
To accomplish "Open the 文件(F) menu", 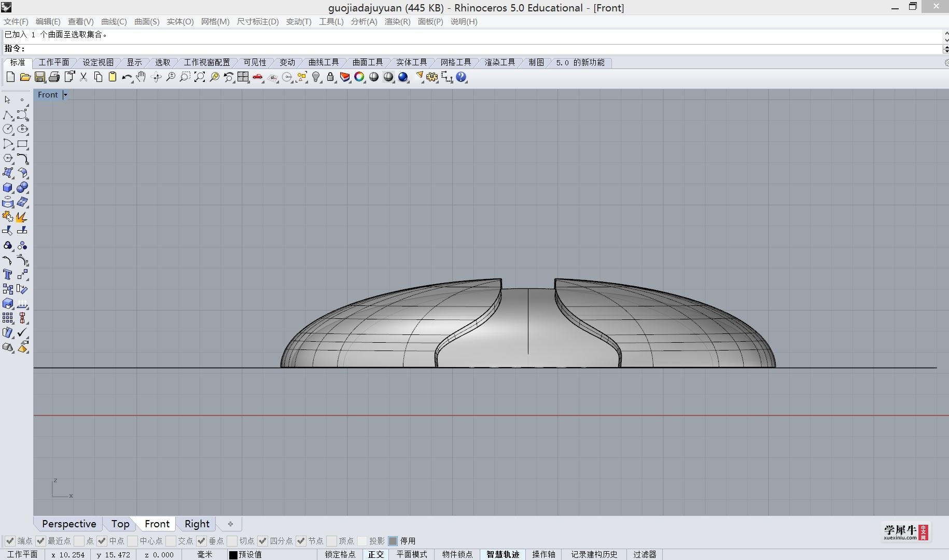I will (x=16, y=21).
